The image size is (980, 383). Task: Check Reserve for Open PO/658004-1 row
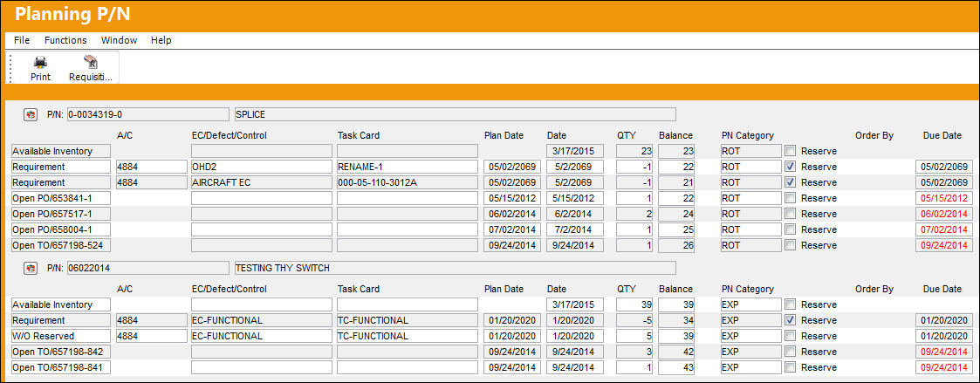coord(791,229)
